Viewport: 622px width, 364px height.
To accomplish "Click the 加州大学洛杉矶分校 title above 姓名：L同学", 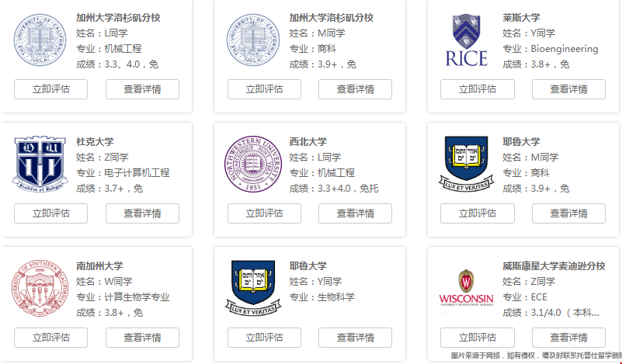I will point(118,18).
